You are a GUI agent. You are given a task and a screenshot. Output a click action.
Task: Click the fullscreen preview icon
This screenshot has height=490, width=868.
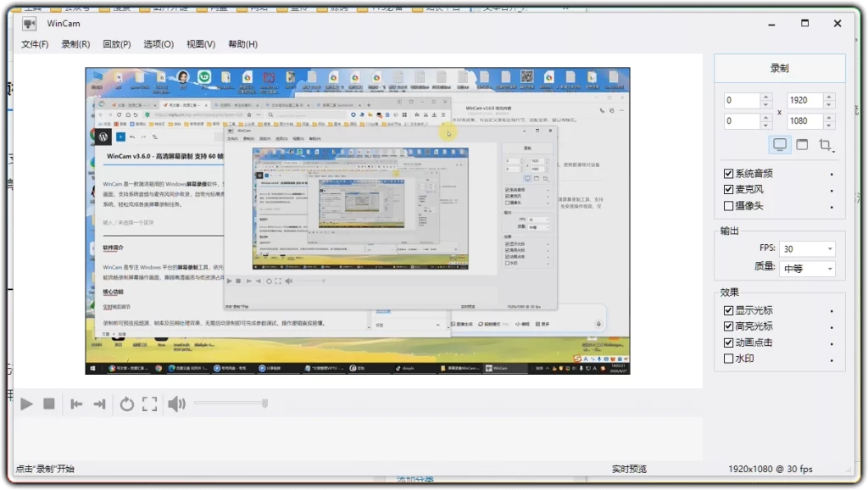tap(150, 404)
